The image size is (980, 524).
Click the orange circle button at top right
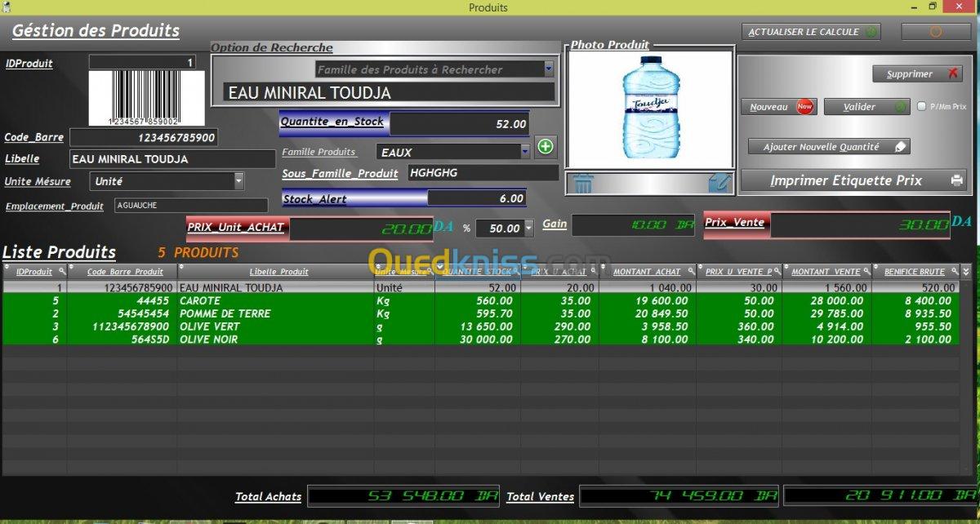936,32
